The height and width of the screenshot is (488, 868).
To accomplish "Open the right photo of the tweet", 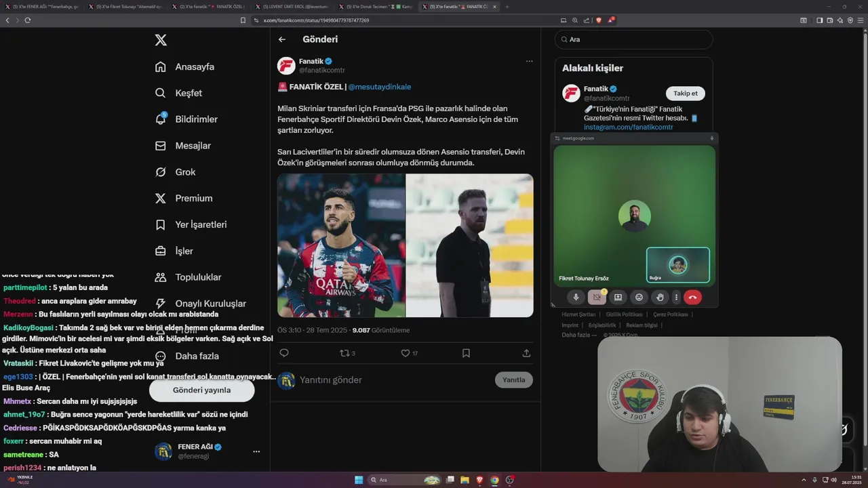I will tap(470, 245).
